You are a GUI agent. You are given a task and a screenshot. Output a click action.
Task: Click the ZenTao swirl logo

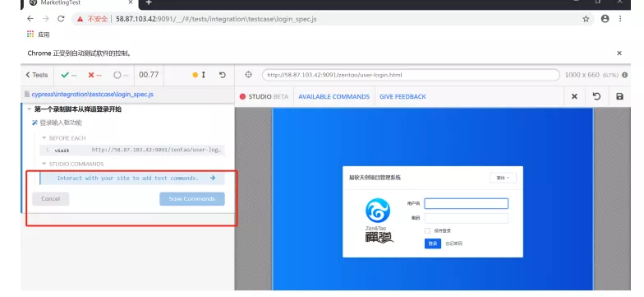click(x=378, y=211)
